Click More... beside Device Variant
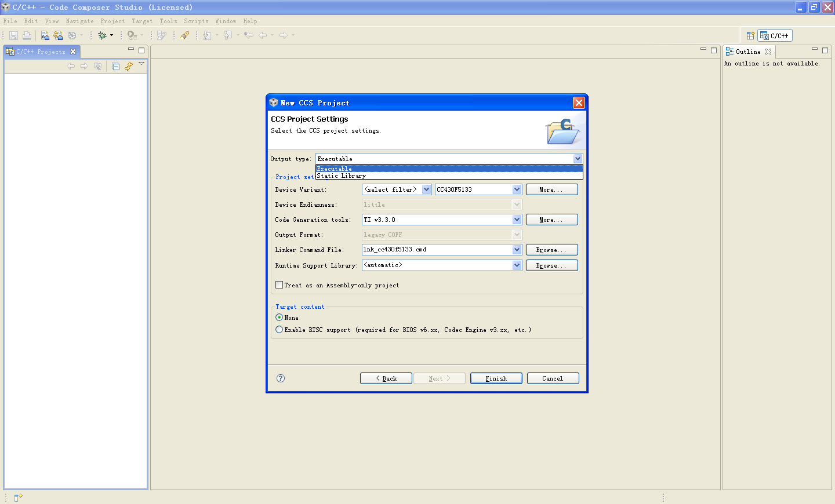The height and width of the screenshot is (504, 835). point(552,189)
